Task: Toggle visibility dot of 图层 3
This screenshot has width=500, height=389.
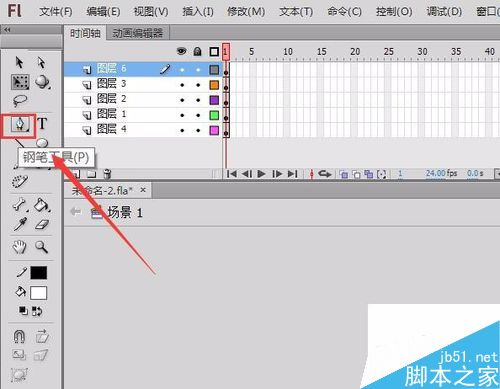Action: 182,85
